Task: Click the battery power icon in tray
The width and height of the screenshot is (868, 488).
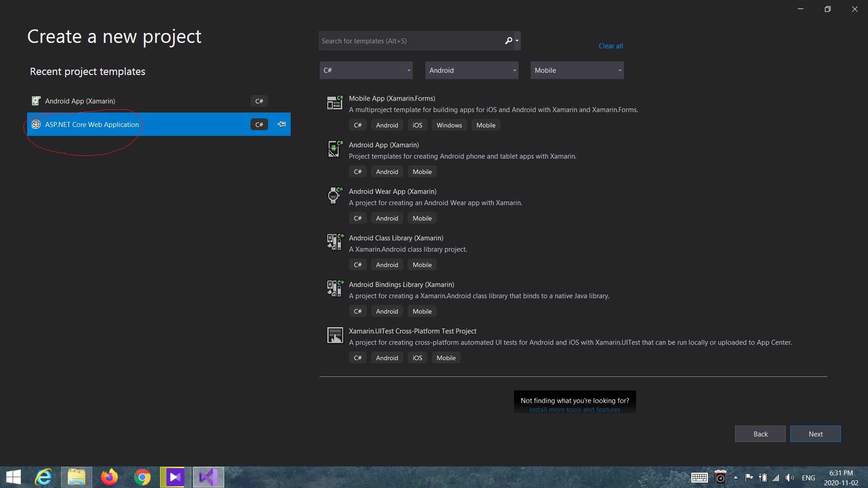Action: pyautogui.click(x=763, y=478)
